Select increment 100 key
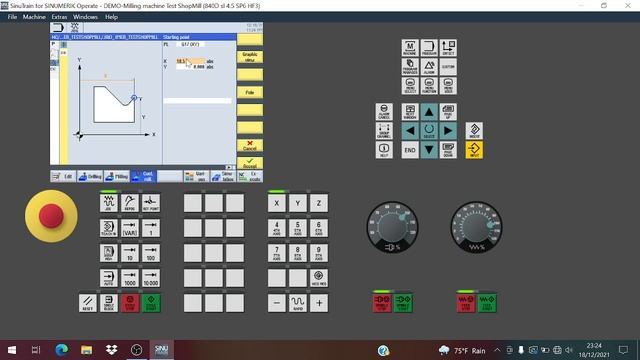 [x=151, y=253]
